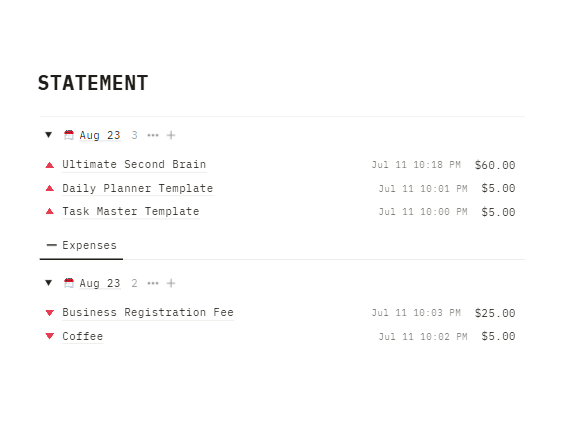Collapse the income Aug 23 group triangle
The width and height of the screenshot is (573, 422).
tap(49, 135)
